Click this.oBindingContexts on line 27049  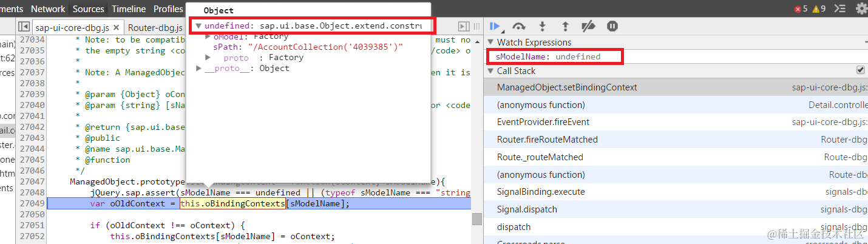[x=232, y=203]
